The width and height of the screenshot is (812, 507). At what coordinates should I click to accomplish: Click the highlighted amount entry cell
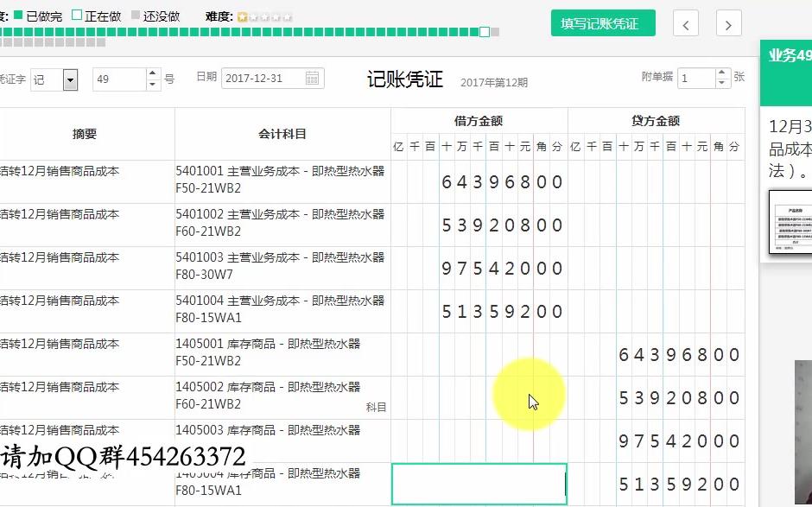click(x=479, y=485)
